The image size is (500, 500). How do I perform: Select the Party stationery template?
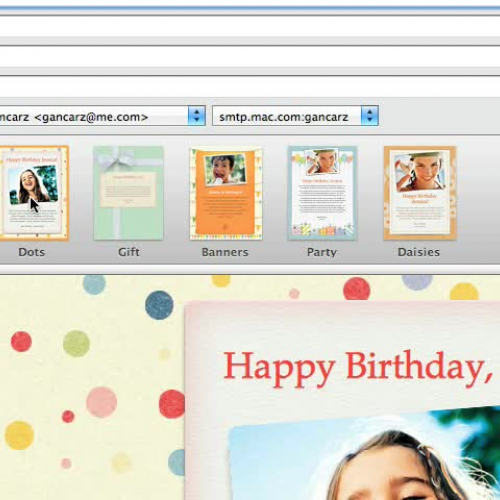pyautogui.click(x=322, y=193)
